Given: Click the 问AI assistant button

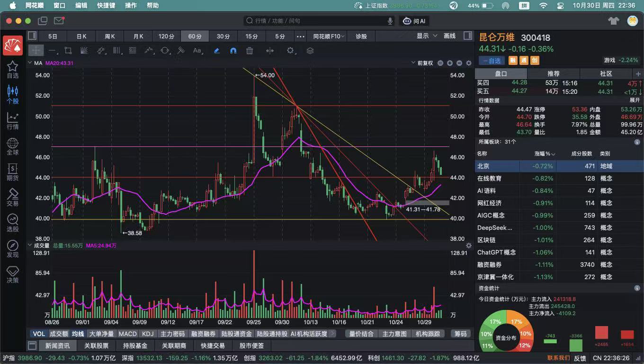Looking at the screenshot, I should pos(414,21).
